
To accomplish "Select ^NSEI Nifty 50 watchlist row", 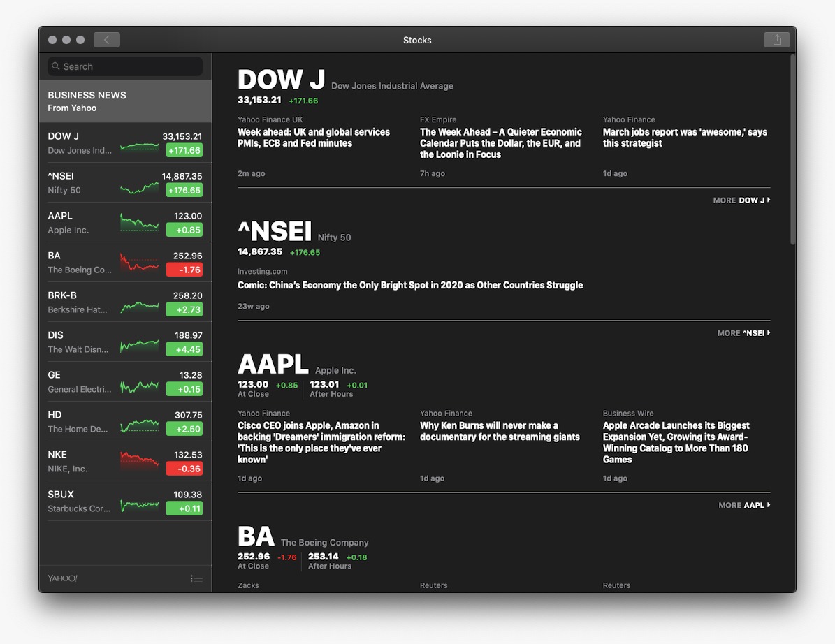I will (125, 182).
